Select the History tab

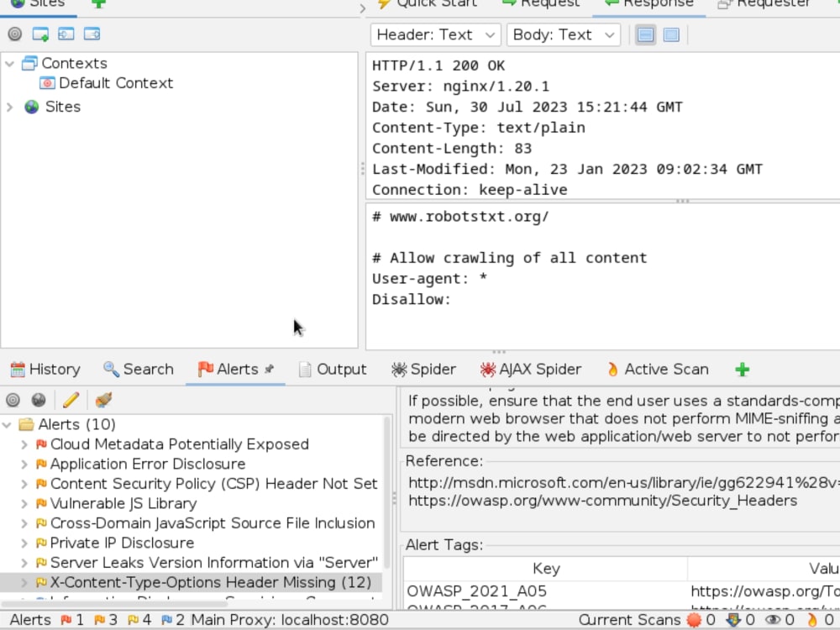tap(46, 369)
